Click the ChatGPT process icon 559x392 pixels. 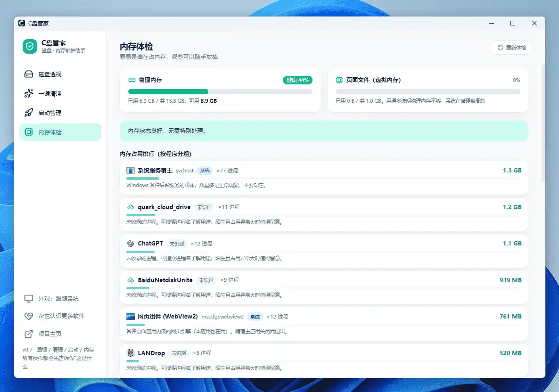(x=131, y=244)
